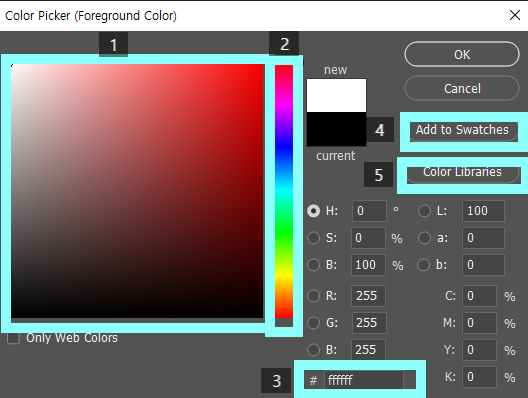This screenshot has width=528, height=398.
Task: Click the blue value field under G
Action: click(368, 350)
